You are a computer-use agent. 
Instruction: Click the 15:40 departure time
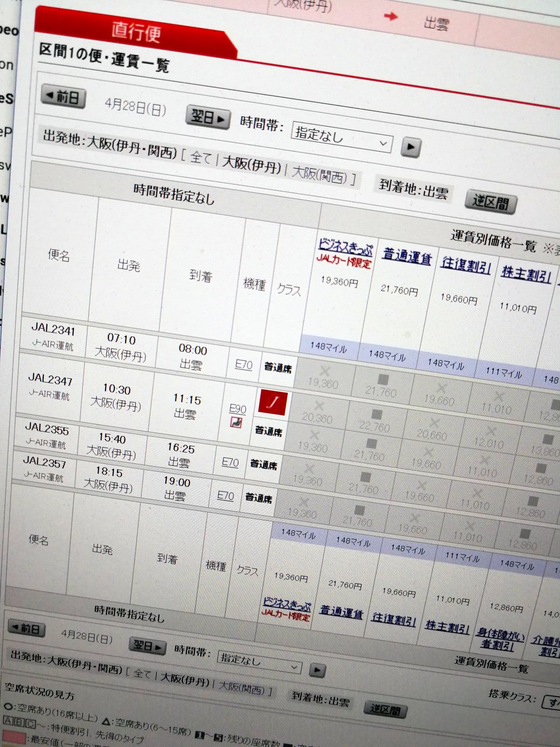pos(112,438)
